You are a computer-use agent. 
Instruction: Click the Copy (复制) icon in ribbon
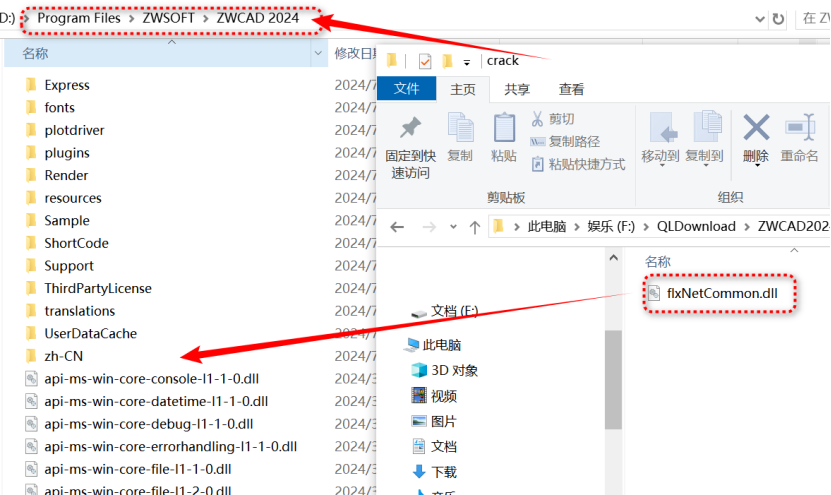point(460,127)
